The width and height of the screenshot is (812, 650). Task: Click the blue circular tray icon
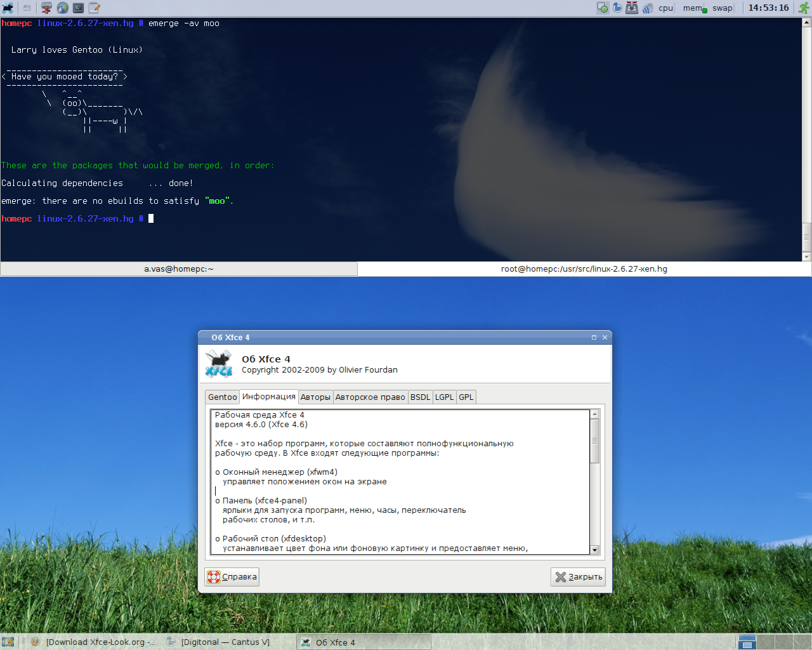(617, 8)
